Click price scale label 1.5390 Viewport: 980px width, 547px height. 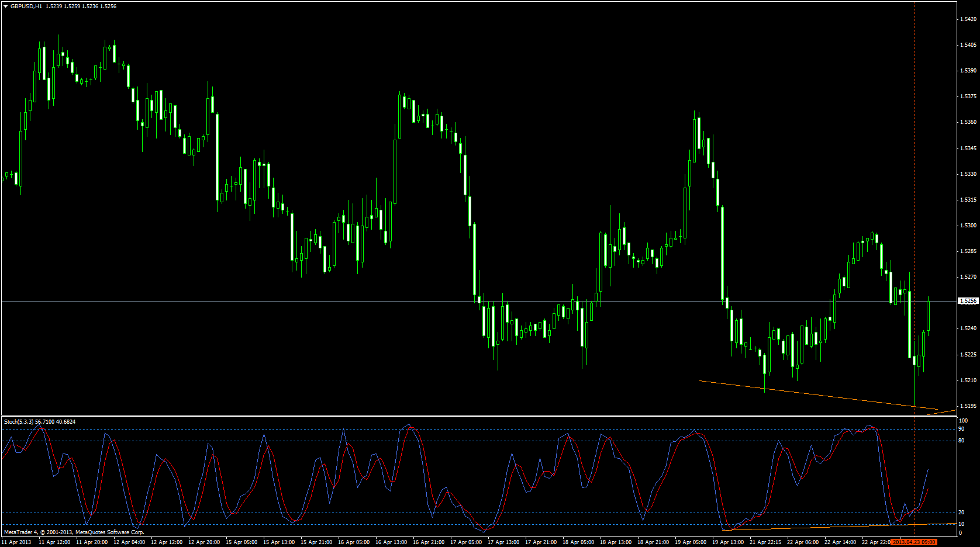969,71
